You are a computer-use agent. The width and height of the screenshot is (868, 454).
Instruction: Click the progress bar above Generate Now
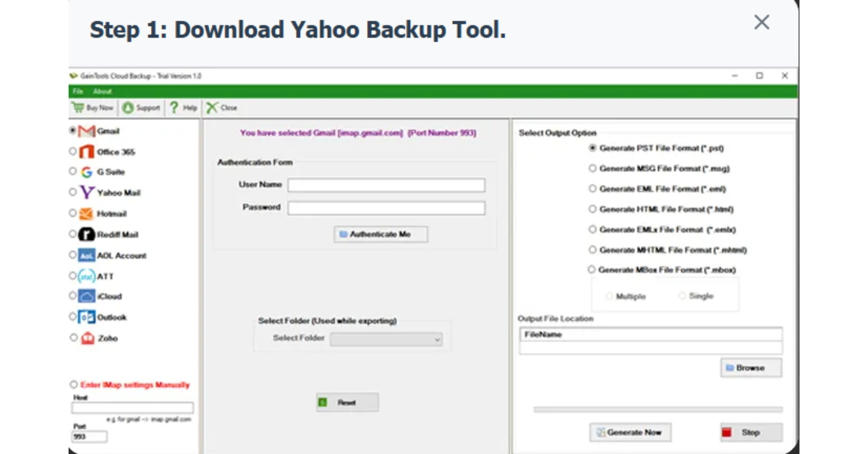click(x=658, y=409)
